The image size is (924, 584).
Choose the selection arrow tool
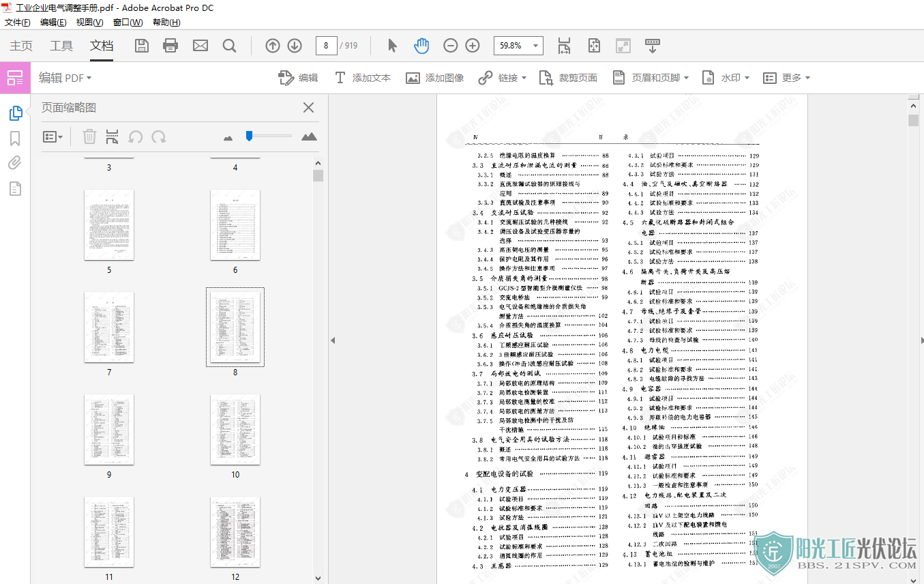tap(392, 46)
